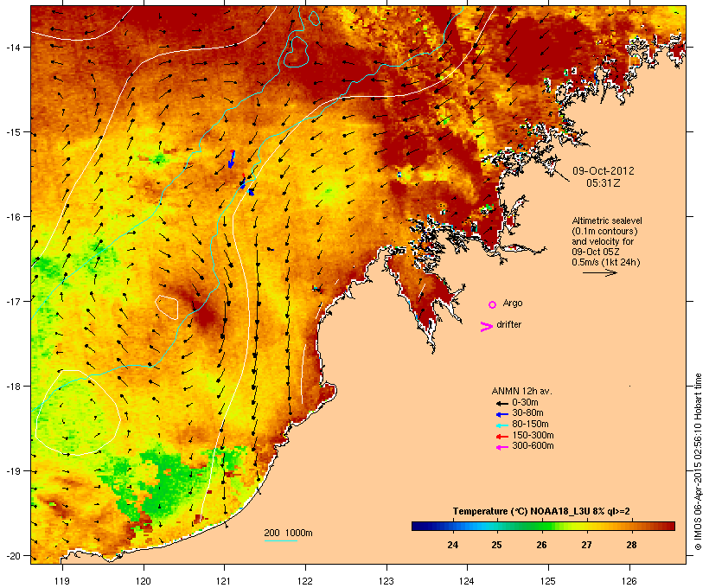Screen dimensions: 709x588
Task: Click the '123' longitude axis label
Action: point(386,581)
